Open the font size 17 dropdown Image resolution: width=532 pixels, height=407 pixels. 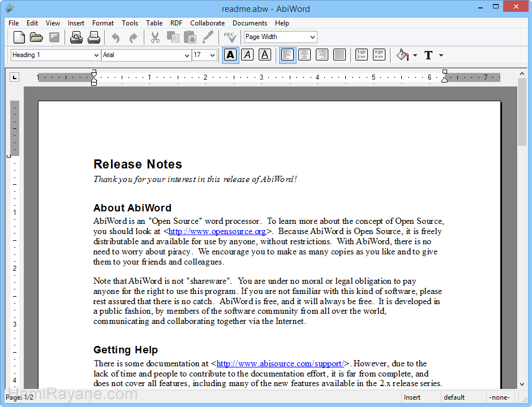click(x=204, y=55)
